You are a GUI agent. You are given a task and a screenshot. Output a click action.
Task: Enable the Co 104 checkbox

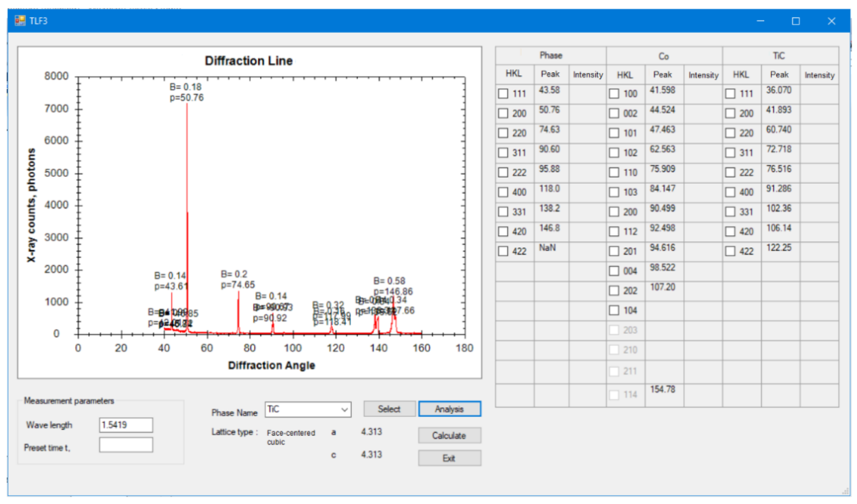pyautogui.click(x=614, y=310)
